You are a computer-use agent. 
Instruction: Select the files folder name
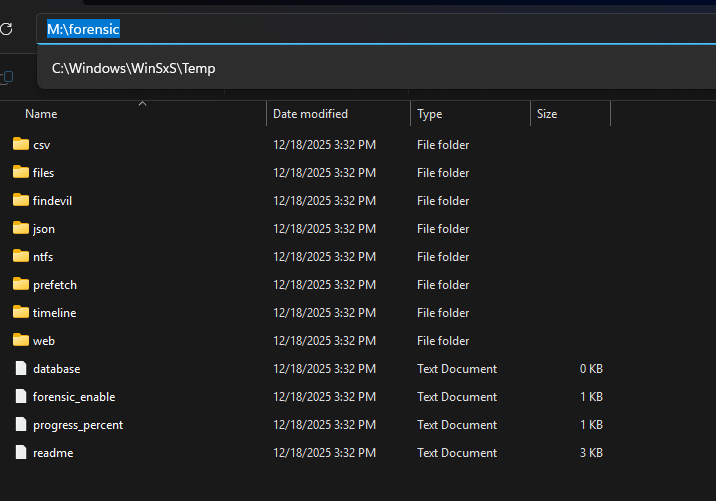[44, 173]
